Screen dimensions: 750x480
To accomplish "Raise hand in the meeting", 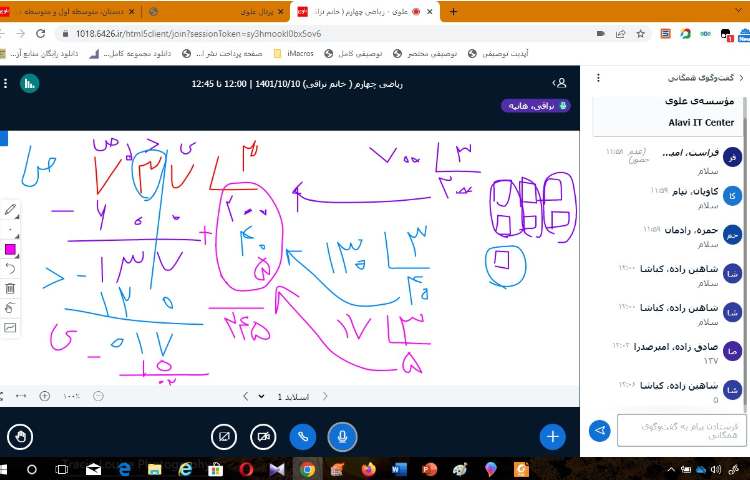I will 19,436.
